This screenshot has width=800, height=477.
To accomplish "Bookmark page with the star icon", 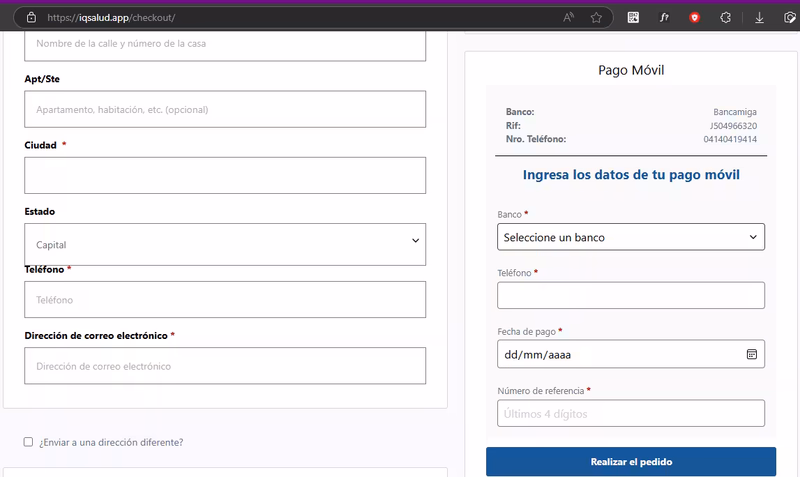I will tap(596, 17).
